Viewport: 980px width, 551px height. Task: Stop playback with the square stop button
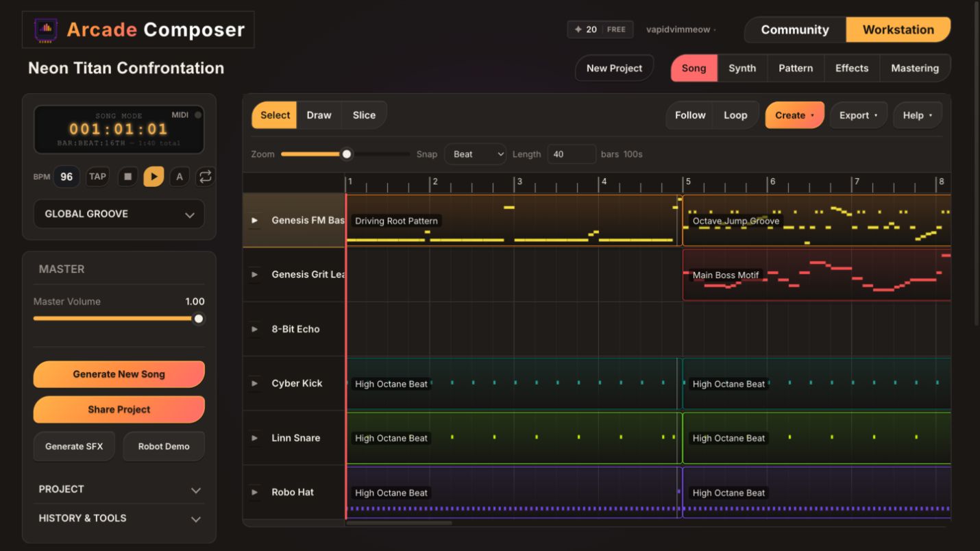click(x=127, y=177)
